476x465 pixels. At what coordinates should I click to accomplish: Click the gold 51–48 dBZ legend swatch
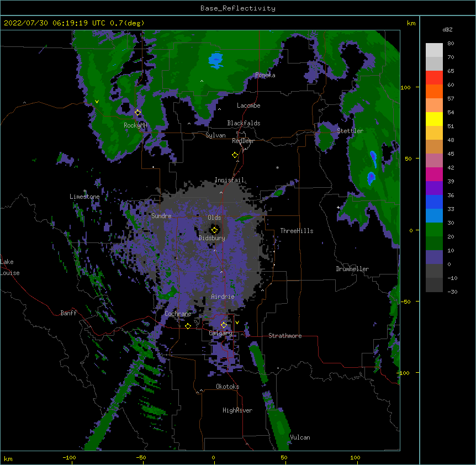tap(434, 133)
